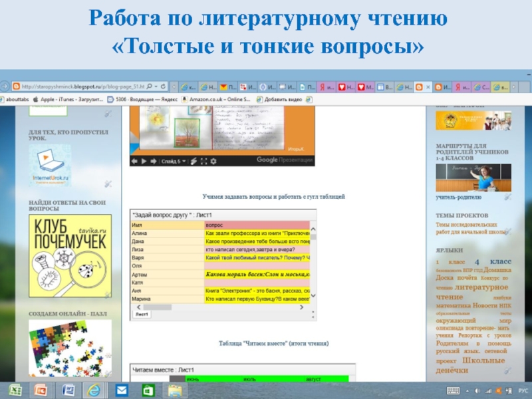Open the online puzzle image
Screen dimensions: 532x399
pos(70,348)
